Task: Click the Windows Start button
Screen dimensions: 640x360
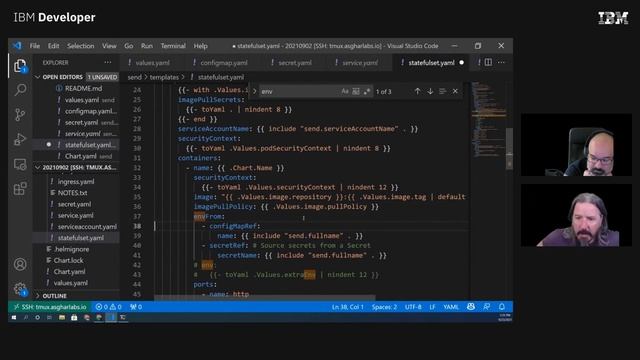Action: pos(13,317)
